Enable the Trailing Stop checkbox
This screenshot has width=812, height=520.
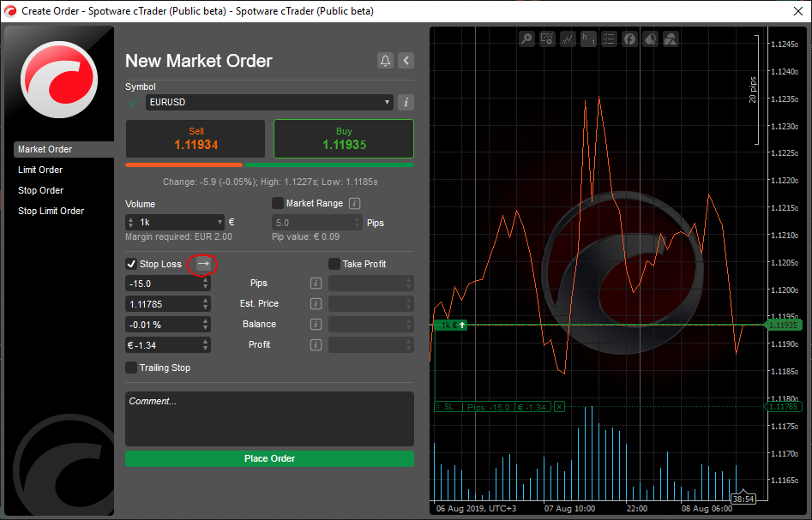pyautogui.click(x=131, y=368)
